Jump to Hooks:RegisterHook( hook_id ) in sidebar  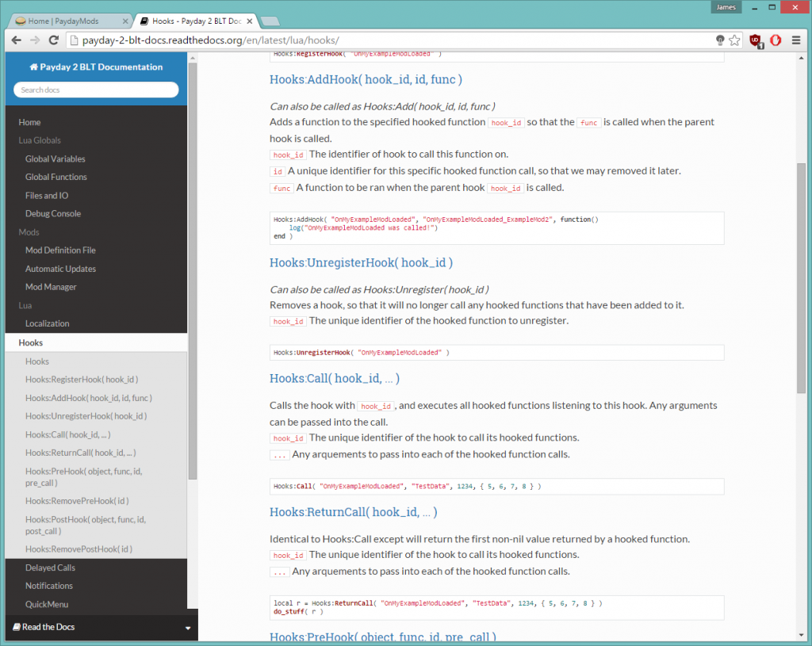[x=82, y=380]
